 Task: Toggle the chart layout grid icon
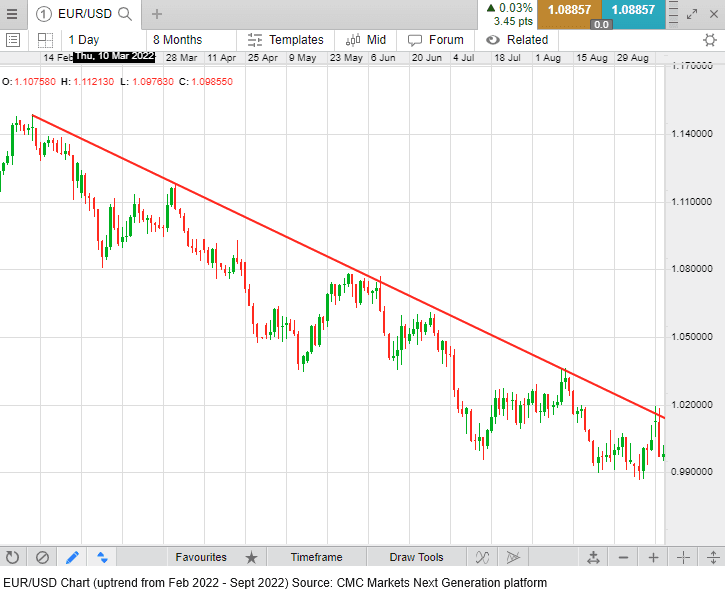[45, 40]
